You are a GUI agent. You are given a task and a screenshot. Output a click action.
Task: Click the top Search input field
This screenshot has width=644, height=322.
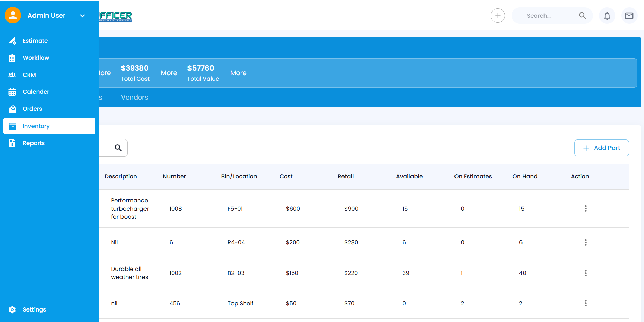pyautogui.click(x=545, y=16)
